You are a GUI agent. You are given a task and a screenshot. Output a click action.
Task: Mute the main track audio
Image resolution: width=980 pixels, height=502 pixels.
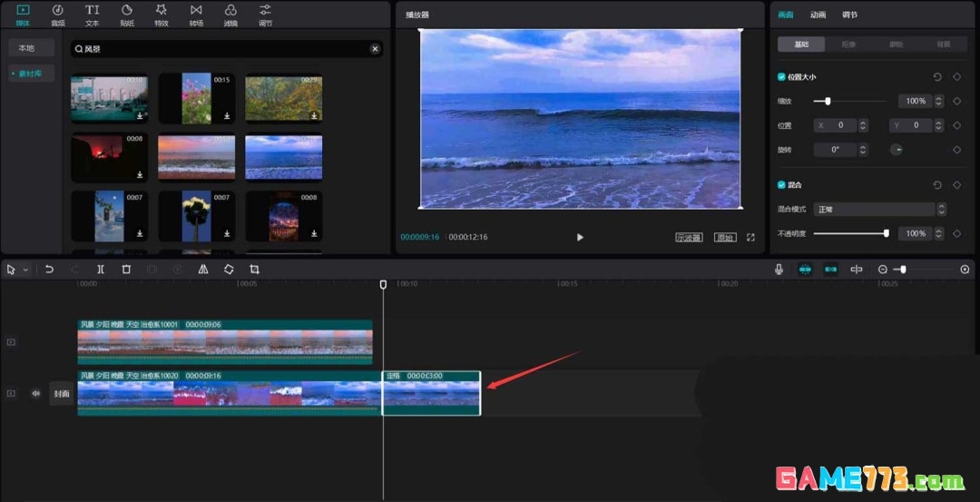pyautogui.click(x=36, y=393)
